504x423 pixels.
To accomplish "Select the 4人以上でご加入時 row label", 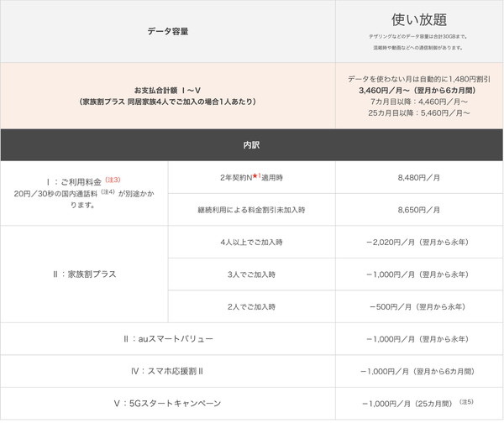I will tap(251, 242).
